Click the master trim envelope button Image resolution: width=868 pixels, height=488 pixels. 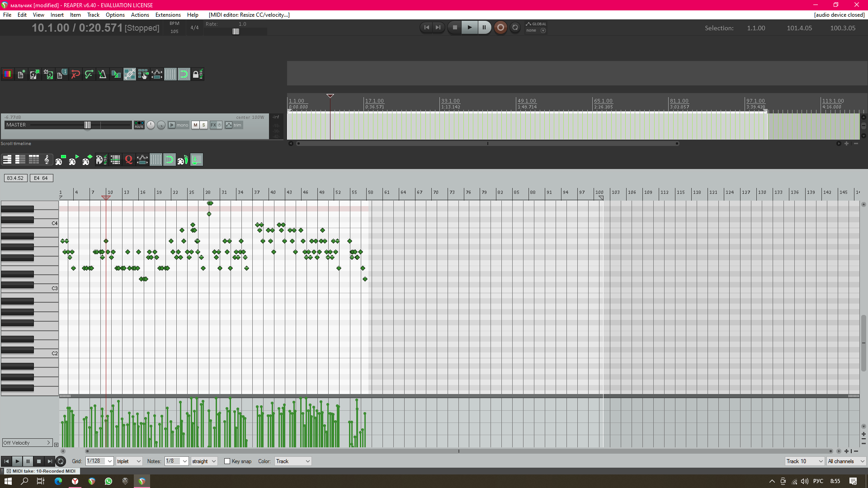coord(234,125)
